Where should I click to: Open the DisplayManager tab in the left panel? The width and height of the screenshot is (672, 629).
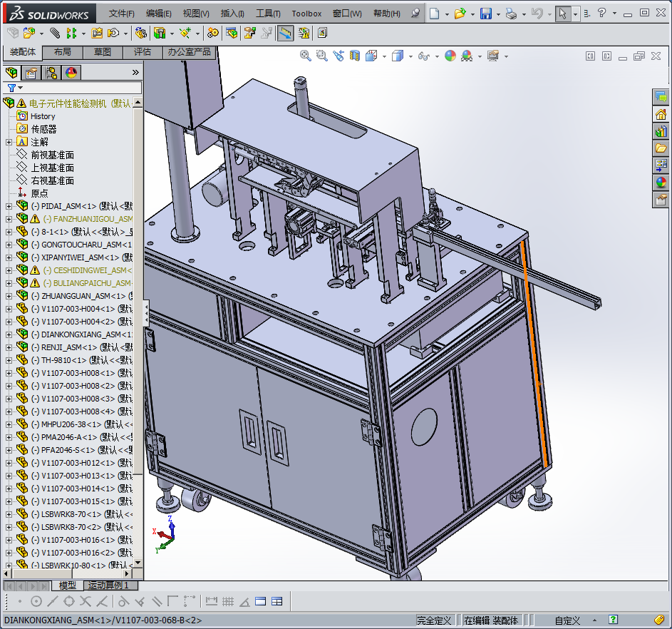point(71,72)
